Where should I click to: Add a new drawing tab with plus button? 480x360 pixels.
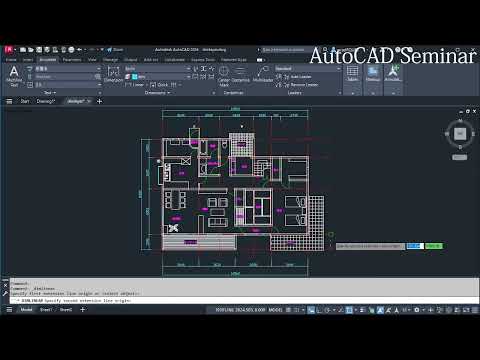point(99,101)
